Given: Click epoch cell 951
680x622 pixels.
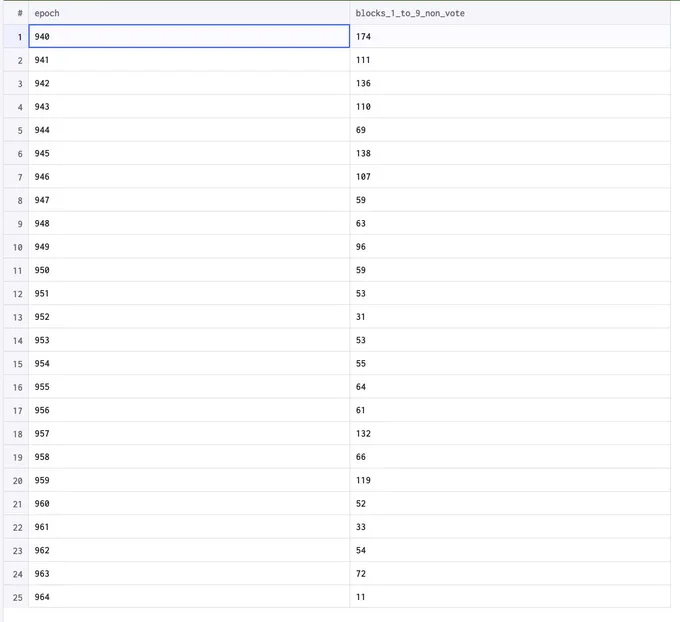Looking at the screenshot, I should click(x=189, y=294).
